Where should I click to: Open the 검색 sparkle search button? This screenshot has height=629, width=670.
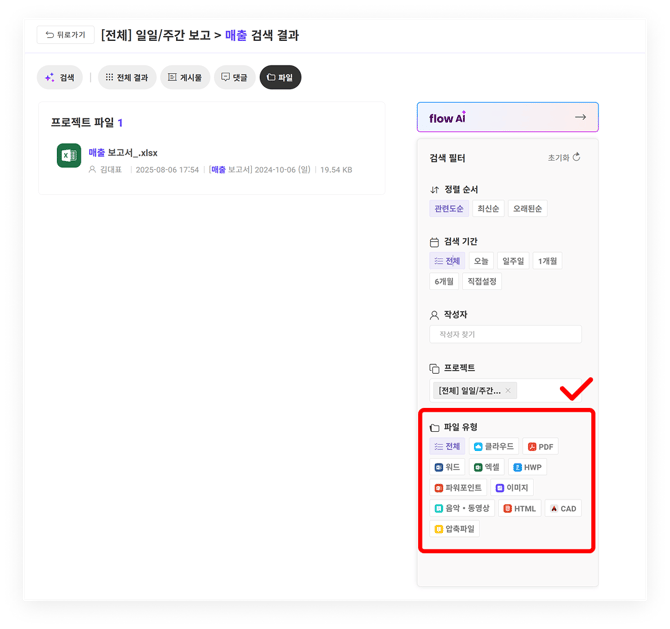(60, 77)
